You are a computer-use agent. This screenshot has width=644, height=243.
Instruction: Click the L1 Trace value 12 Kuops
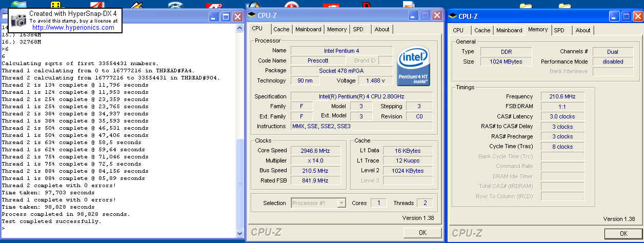[408, 160]
